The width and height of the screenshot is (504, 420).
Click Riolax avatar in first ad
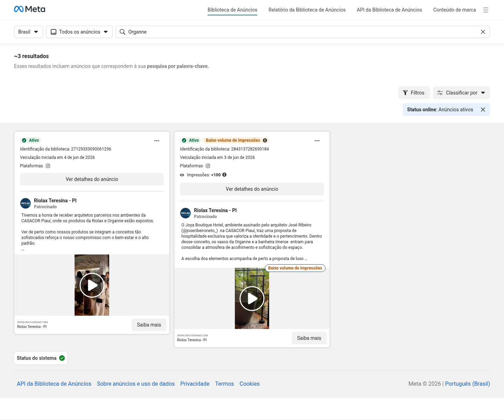pos(26,203)
